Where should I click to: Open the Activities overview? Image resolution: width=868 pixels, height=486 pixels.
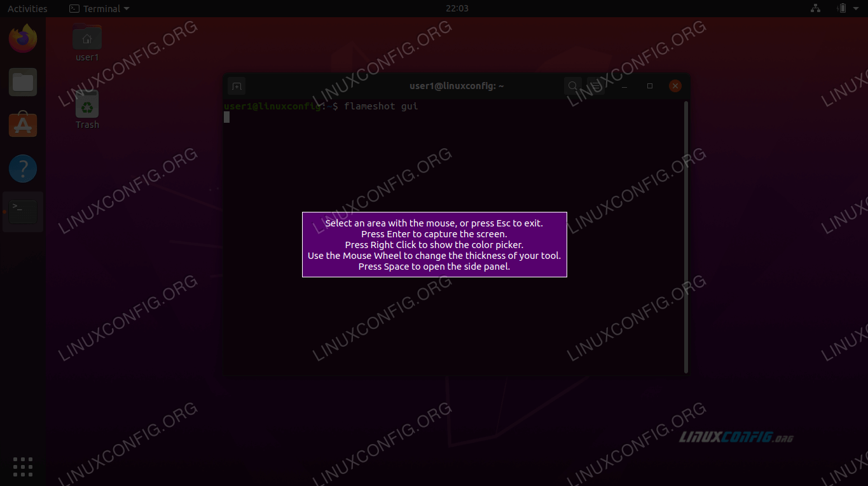tap(27, 8)
